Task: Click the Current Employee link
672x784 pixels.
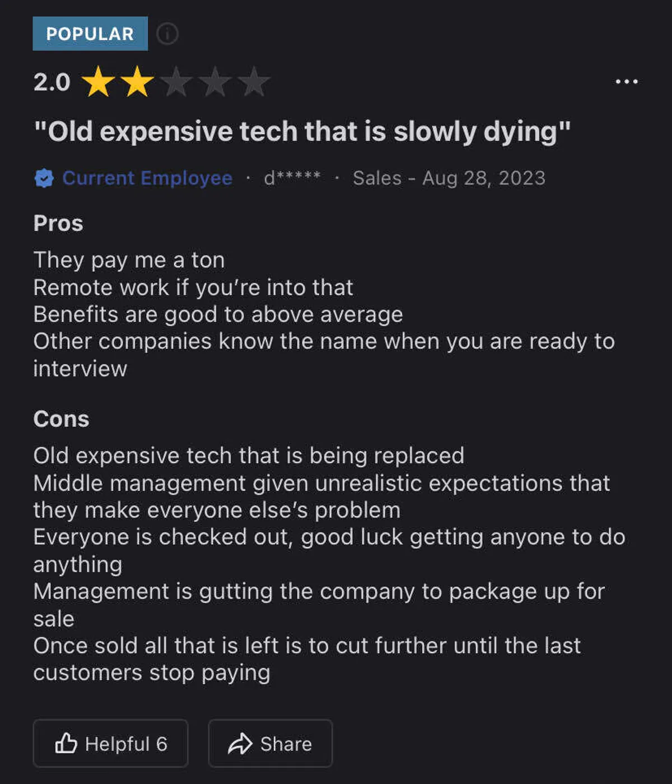Action: coord(147,178)
